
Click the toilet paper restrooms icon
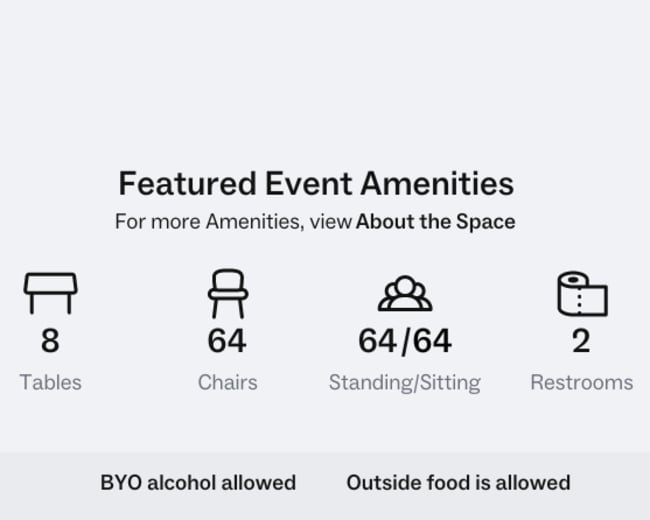click(582, 294)
